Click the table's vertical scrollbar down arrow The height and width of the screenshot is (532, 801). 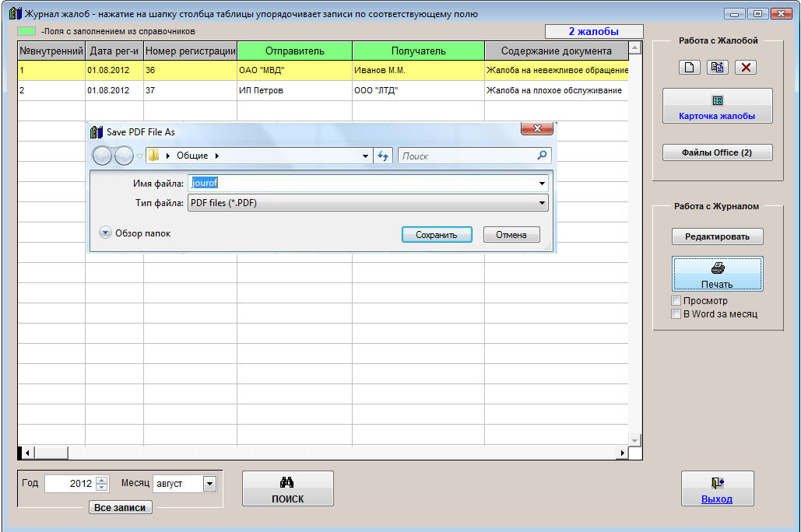point(635,440)
